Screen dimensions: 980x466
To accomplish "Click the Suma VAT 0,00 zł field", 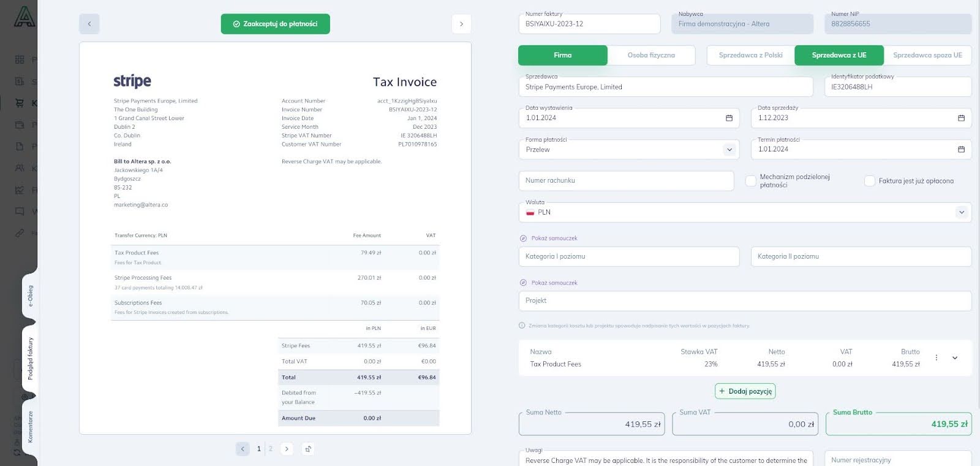I will tap(745, 424).
